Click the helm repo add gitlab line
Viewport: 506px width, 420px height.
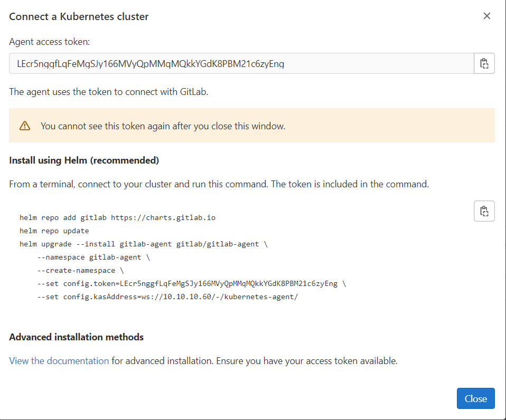click(117, 217)
